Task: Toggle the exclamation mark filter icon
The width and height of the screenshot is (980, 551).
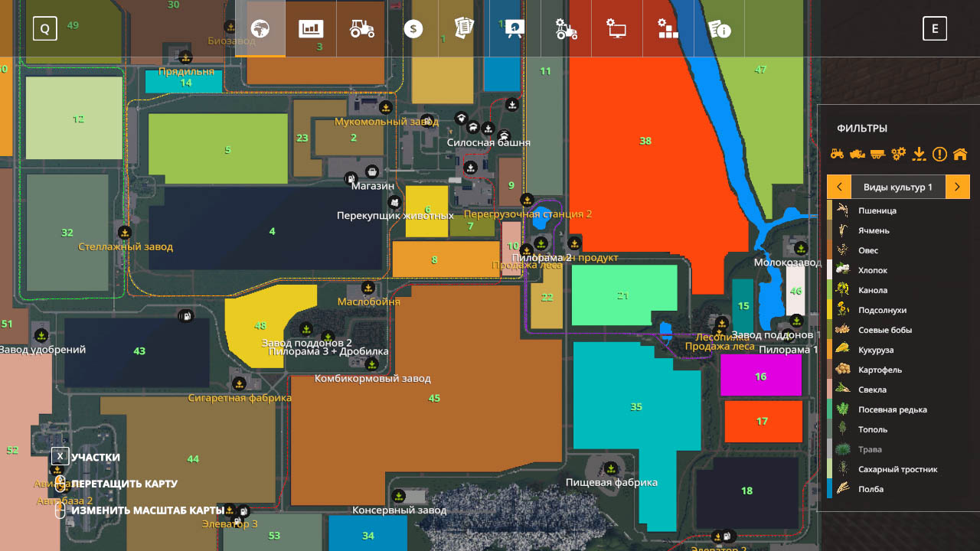Action: (x=939, y=154)
